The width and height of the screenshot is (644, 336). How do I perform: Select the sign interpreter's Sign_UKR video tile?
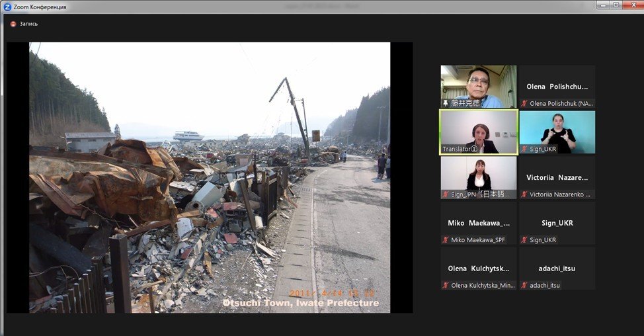(x=557, y=131)
